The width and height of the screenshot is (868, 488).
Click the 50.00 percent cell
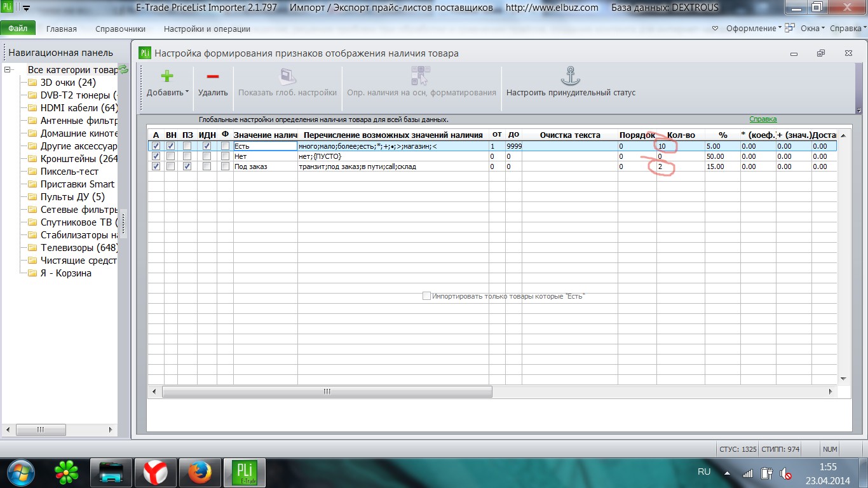(x=722, y=156)
